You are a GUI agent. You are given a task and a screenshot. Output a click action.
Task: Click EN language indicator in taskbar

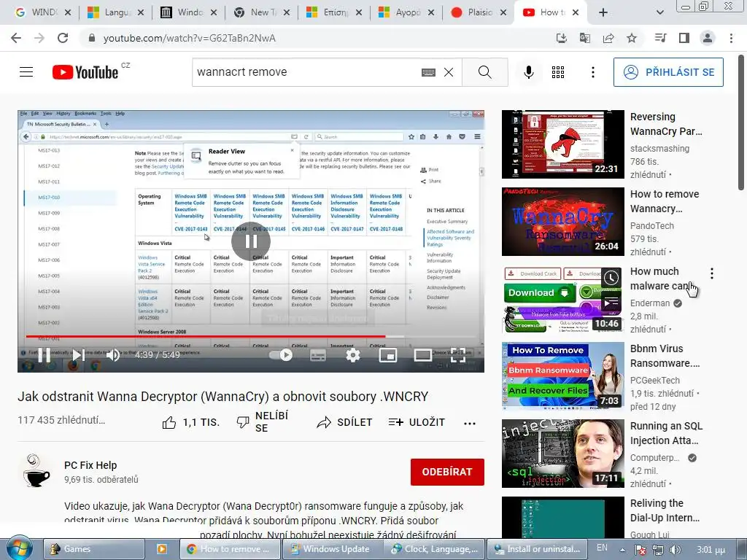(x=602, y=548)
